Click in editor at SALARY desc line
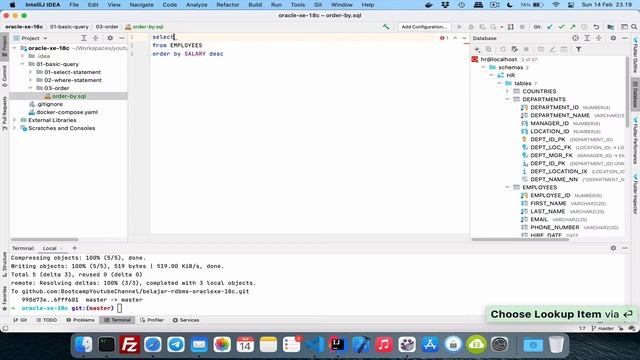The width and height of the screenshot is (640, 360). click(188, 54)
